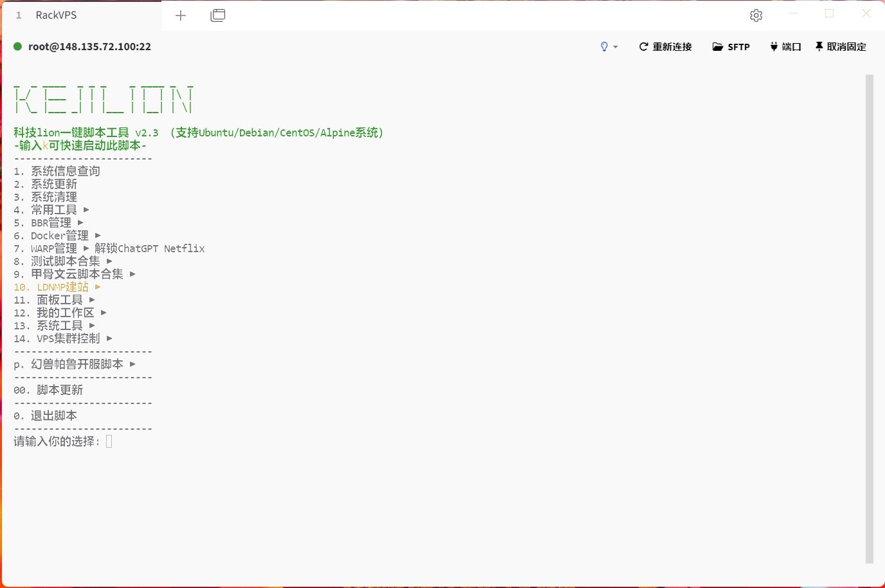The image size is (885, 588).
Task: Click line 0. 退出脚本
Action: 45,416
